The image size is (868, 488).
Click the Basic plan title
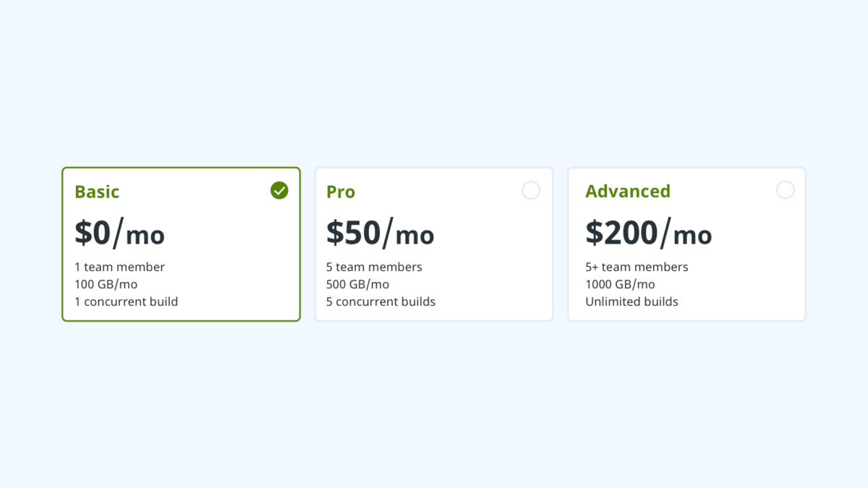pos(96,192)
